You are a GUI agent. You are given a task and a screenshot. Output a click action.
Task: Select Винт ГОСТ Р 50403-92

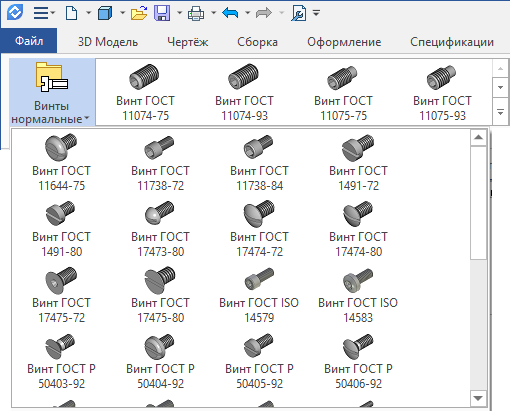pos(61,361)
